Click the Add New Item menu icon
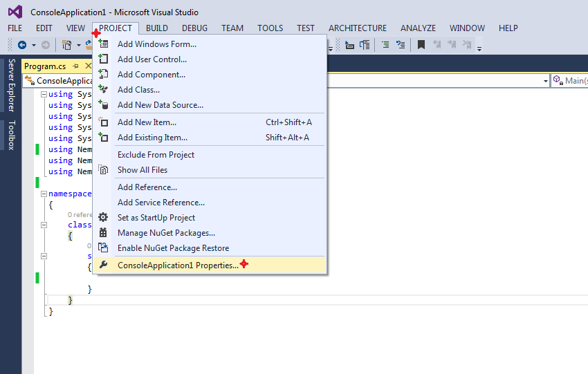Image resolution: width=588 pixels, height=374 pixels. coord(103,122)
